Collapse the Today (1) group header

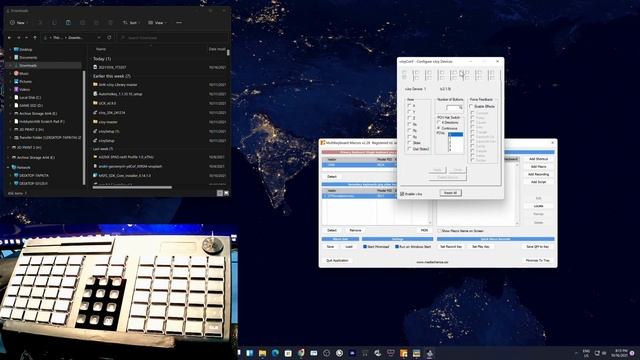pos(102,59)
